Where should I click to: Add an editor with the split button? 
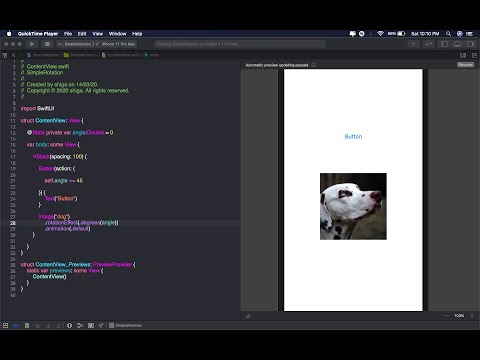[474, 55]
